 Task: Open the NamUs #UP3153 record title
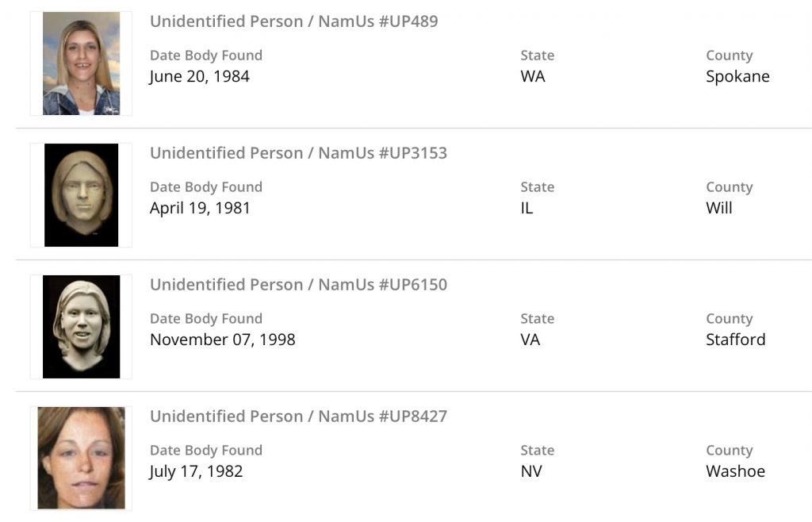coord(298,153)
